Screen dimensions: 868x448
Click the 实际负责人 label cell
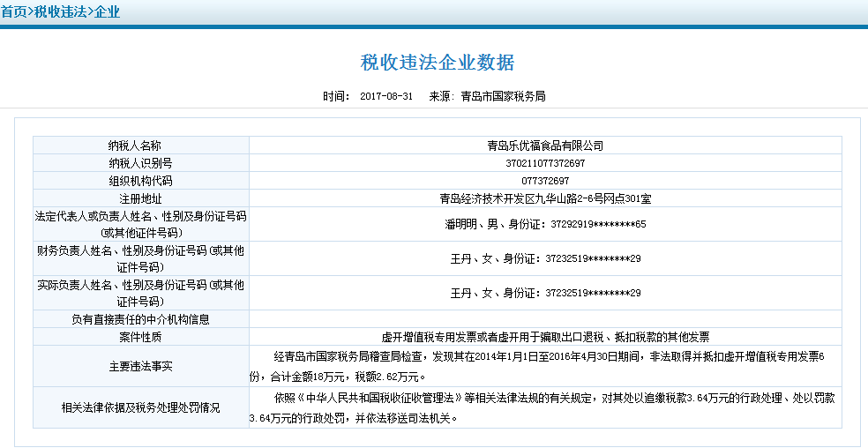pyautogui.click(x=141, y=293)
